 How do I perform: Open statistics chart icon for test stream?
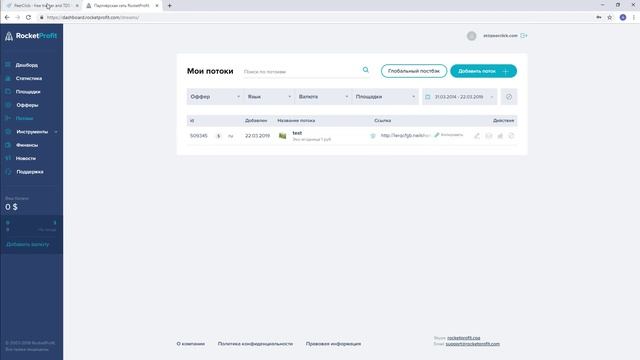click(x=500, y=136)
